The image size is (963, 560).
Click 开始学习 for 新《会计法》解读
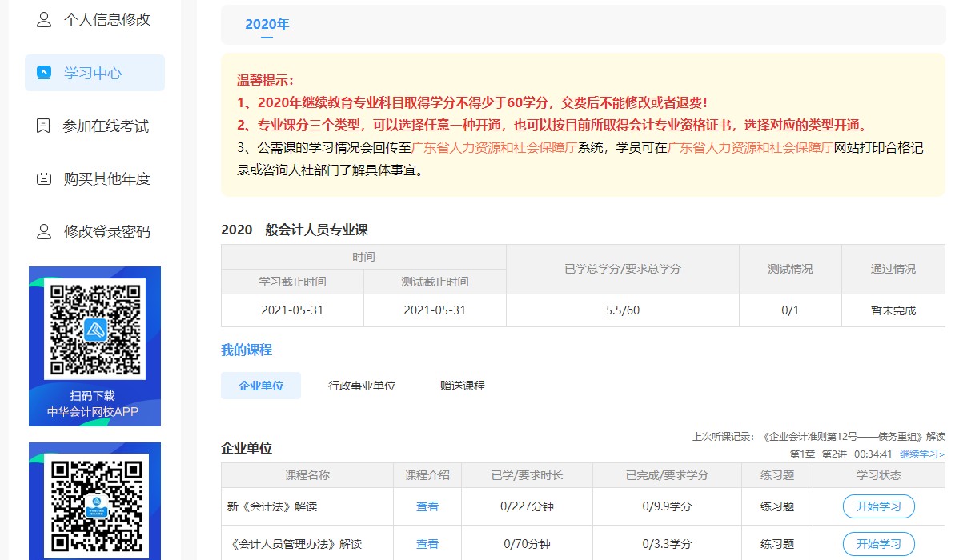tap(878, 506)
